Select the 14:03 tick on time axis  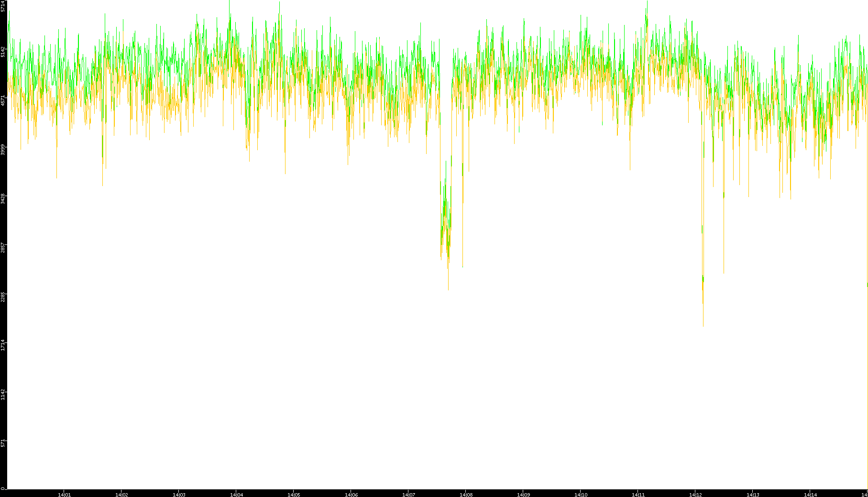click(179, 495)
